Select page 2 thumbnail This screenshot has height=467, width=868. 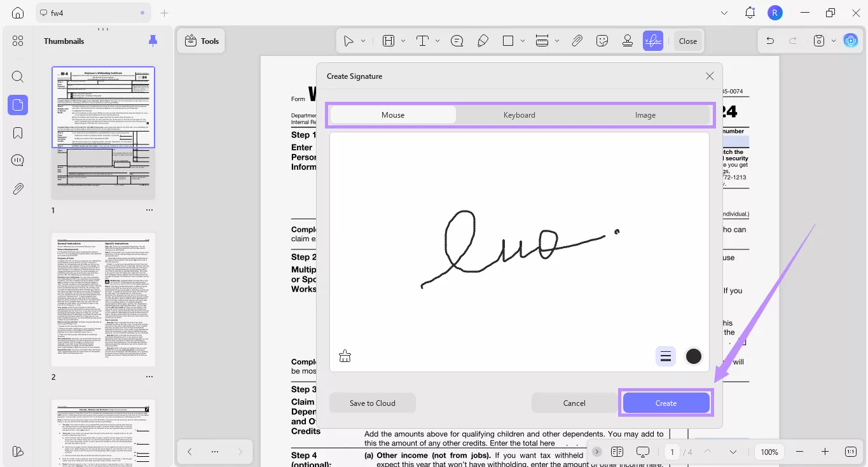[103, 301]
